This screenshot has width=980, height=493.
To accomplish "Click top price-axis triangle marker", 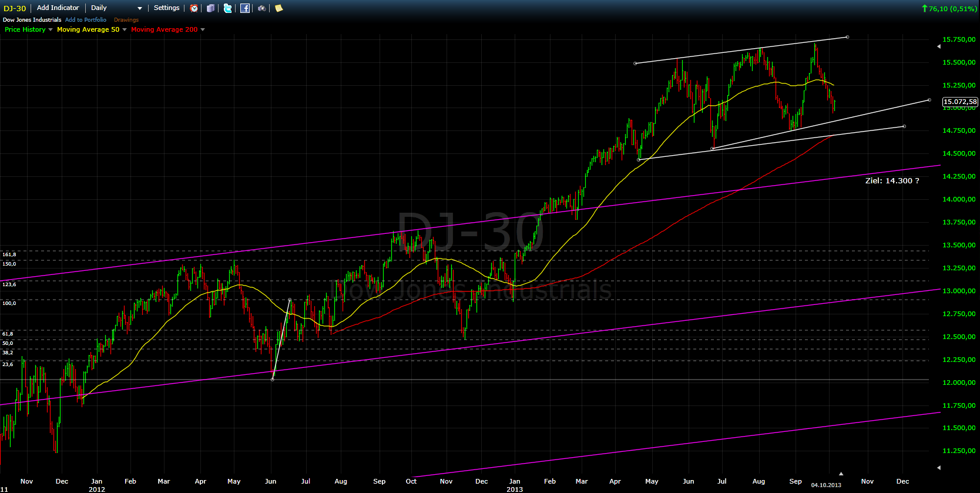I will (938, 46).
